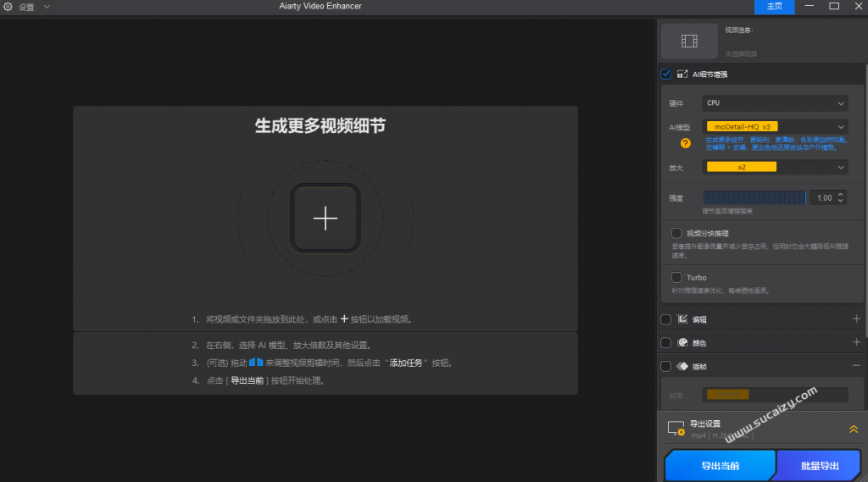Click the plus button to add video
The width and height of the screenshot is (868, 482).
coord(325,219)
